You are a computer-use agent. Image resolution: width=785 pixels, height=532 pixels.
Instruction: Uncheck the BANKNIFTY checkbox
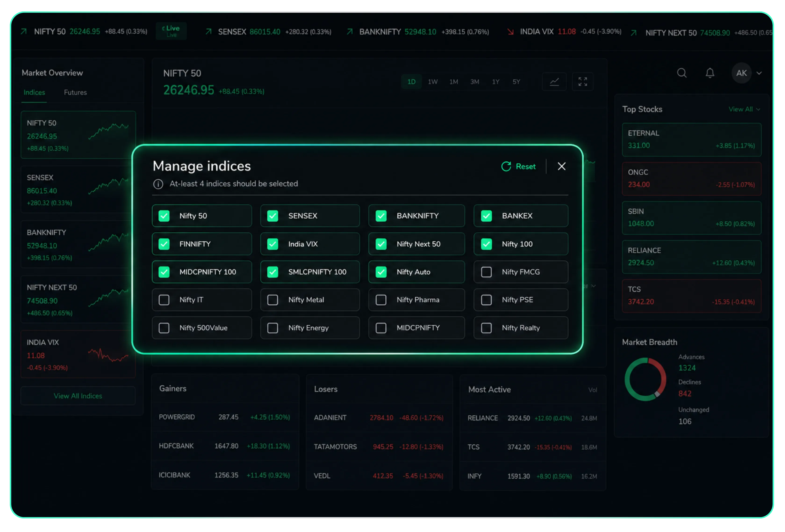(381, 216)
